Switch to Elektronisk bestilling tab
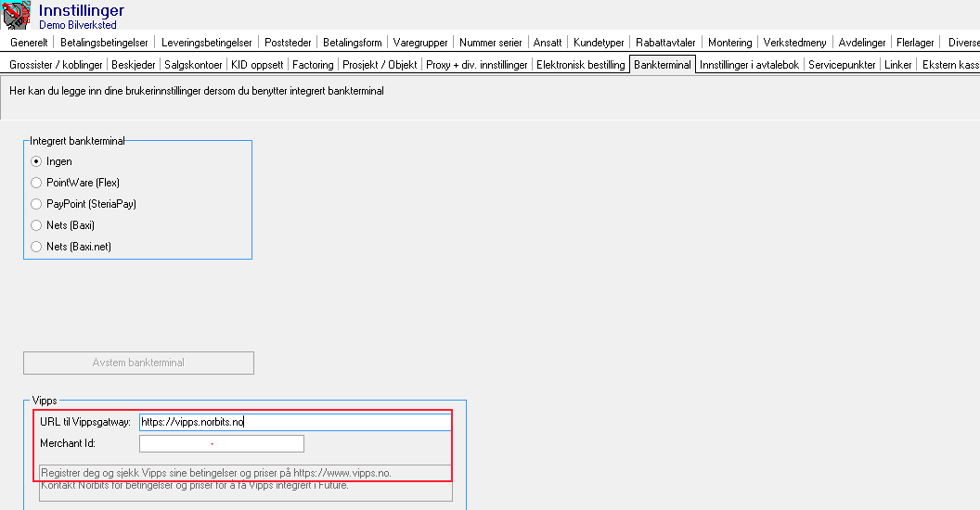Screen dimensions: 980x510 [581, 65]
